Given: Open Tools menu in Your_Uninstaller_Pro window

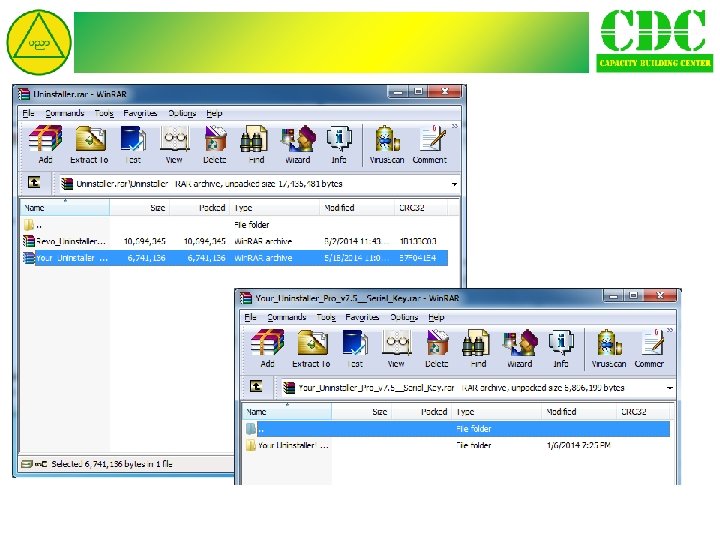Looking at the screenshot, I should (x=326, y=317).
